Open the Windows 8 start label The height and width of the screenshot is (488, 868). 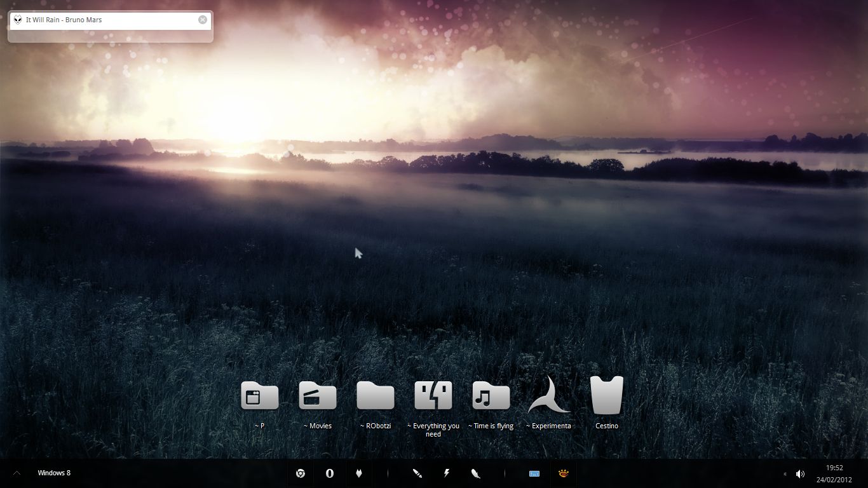pyautogui.click(x=54, y=473)
